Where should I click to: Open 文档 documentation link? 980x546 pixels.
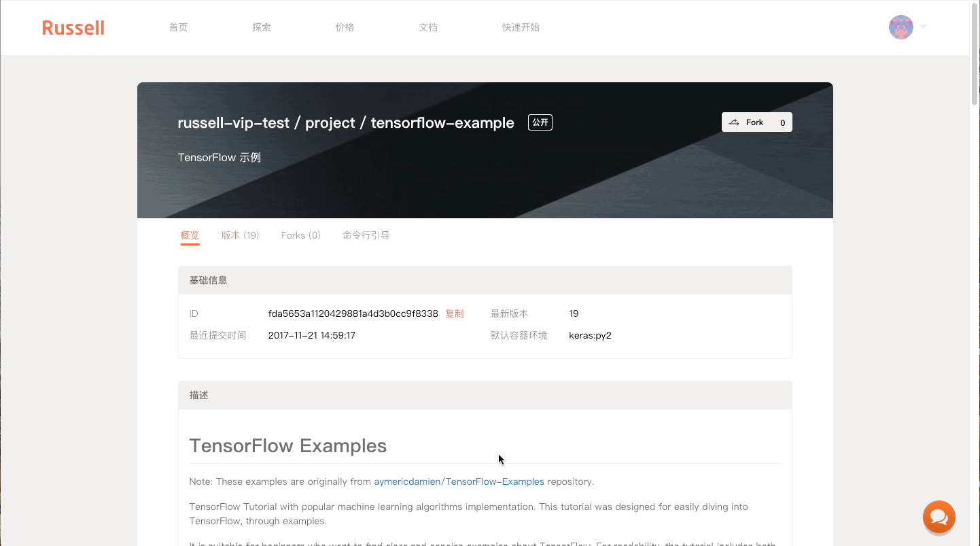tap(428, 28)
